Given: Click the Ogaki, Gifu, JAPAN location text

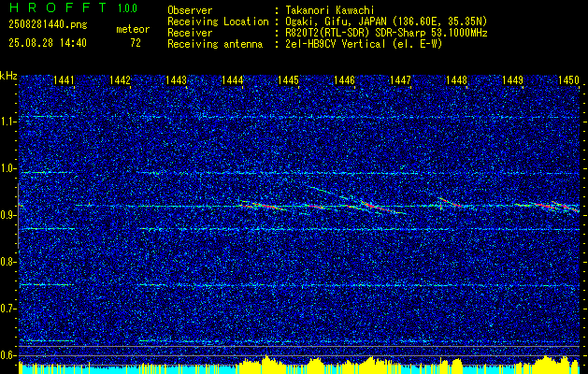Looking at the screenshot, I should [386, 22].
